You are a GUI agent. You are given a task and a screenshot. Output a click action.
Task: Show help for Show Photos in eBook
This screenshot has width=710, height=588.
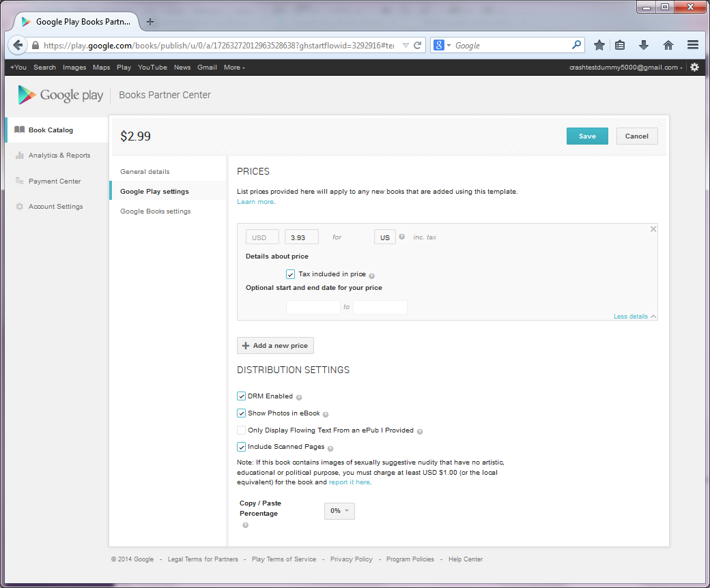[x=326, y=414]
